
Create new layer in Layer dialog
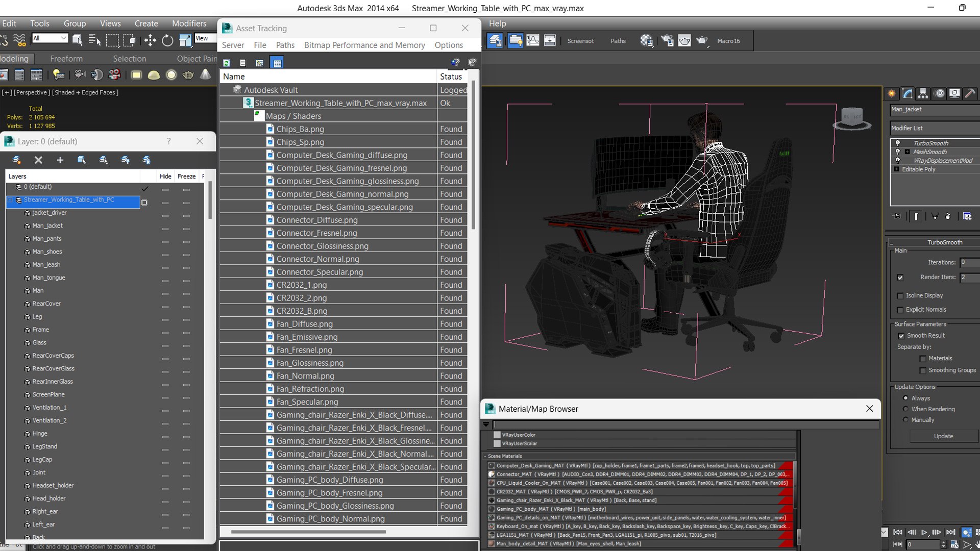point(16,160)
